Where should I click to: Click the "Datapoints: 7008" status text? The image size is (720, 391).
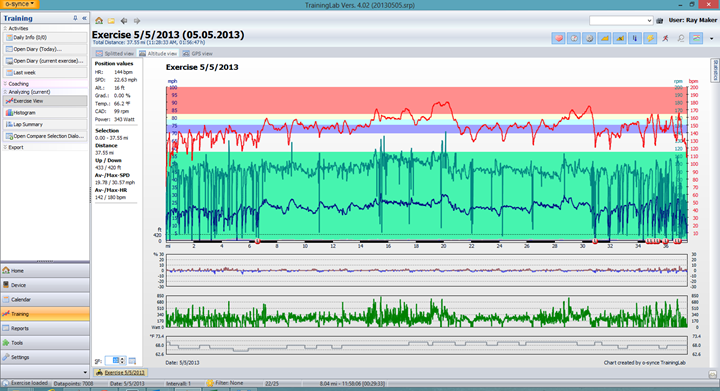(x=73, y=384)
